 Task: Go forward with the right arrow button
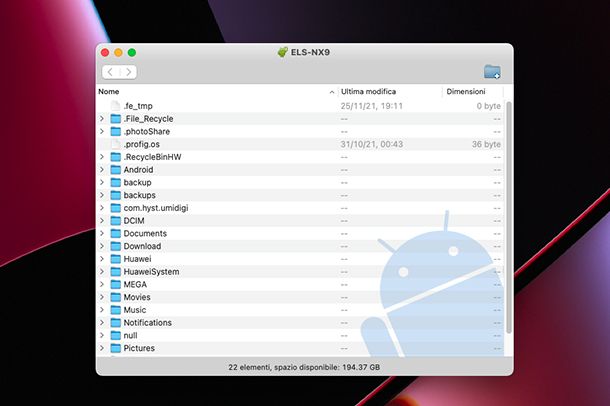click(x=128, y=72)
